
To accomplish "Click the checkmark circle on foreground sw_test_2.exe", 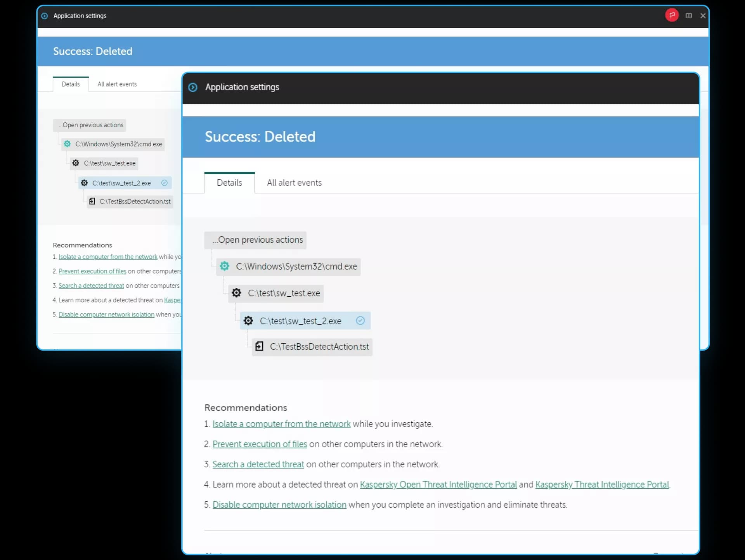I will pos(360,321).
